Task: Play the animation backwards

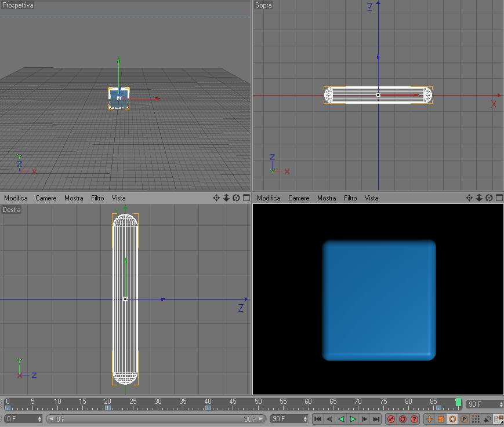Action: pos(342,419)
